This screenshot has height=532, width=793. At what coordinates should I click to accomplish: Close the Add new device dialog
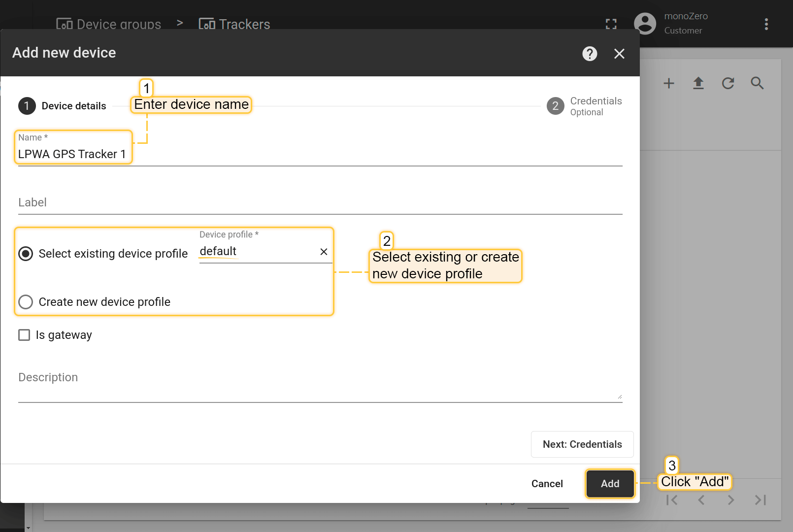[619, 54]
